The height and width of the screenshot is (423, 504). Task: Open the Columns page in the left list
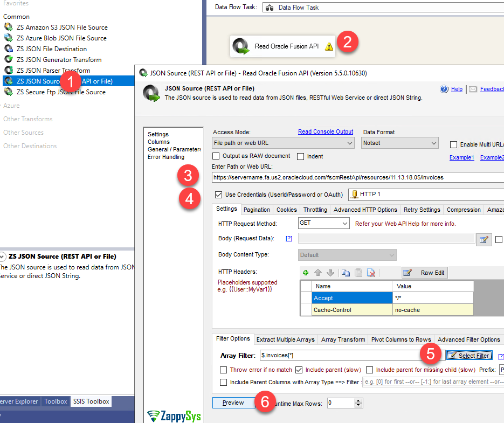159,142
